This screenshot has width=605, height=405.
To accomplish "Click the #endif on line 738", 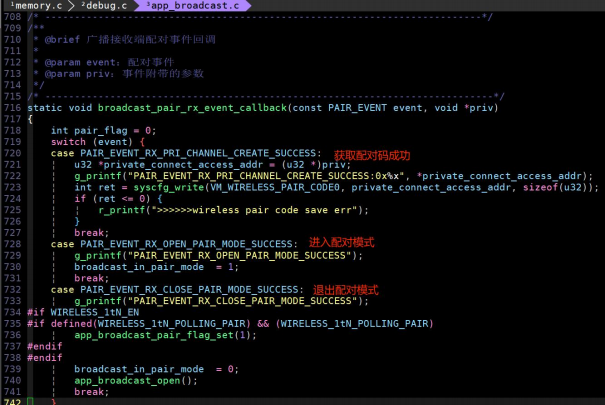I will [44, 358].
